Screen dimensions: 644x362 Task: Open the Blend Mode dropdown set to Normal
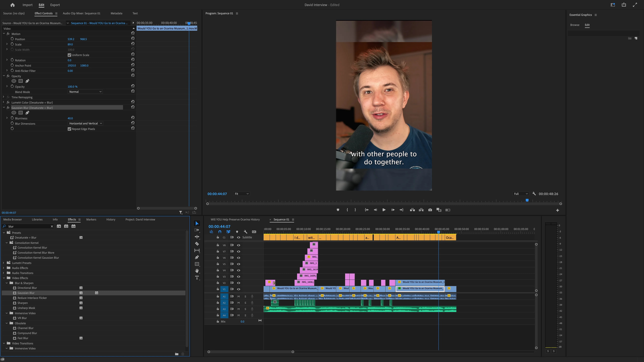coord(85,92)
